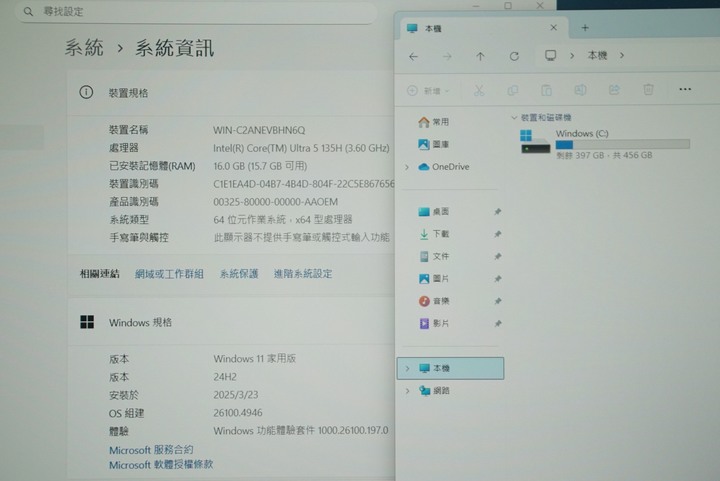Image resolution: width=720 pixels, height=481 pixels.
Task: Refresh the File Explorer view
Action: click(514, 56)
